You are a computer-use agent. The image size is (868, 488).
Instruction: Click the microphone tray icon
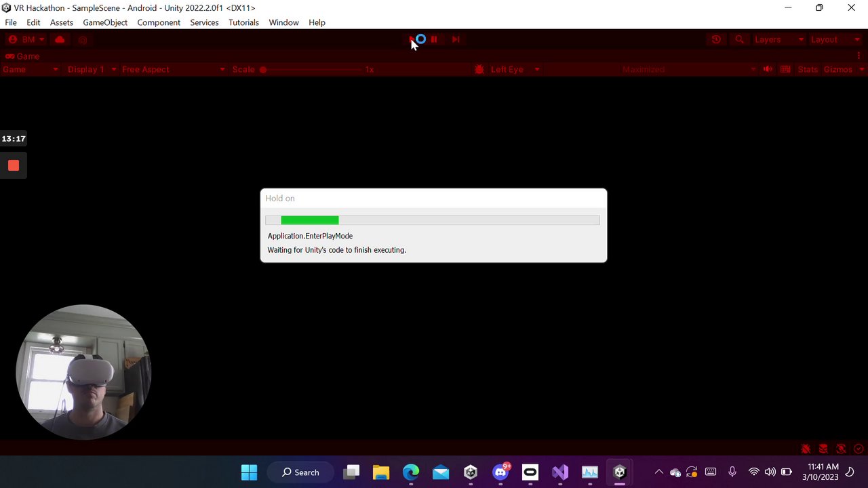click(x=732, y=472)
